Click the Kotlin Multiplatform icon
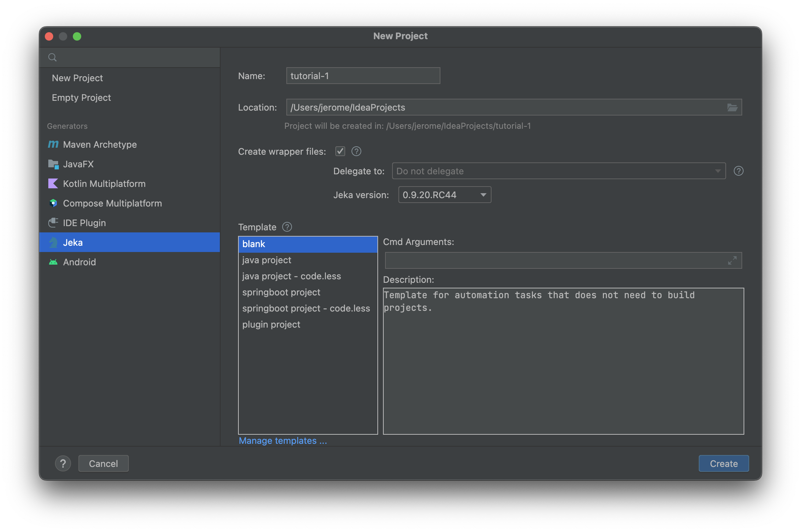 [53, 183]
